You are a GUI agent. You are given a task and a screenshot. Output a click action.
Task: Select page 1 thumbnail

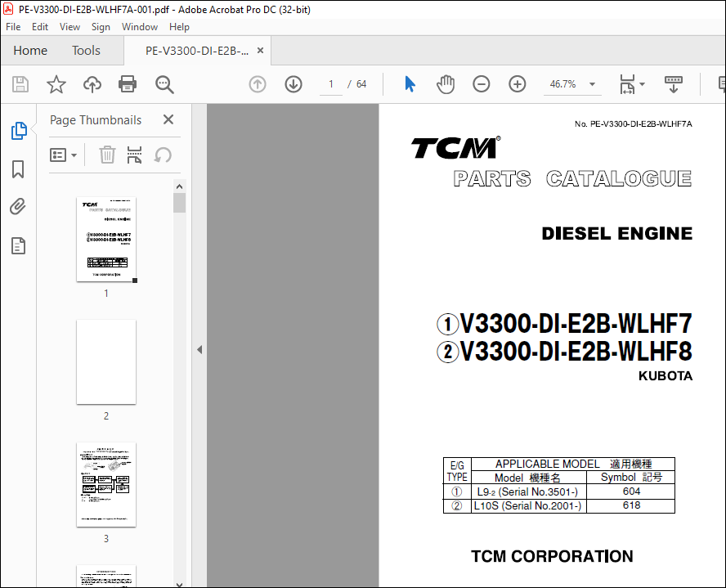(106, 240)
